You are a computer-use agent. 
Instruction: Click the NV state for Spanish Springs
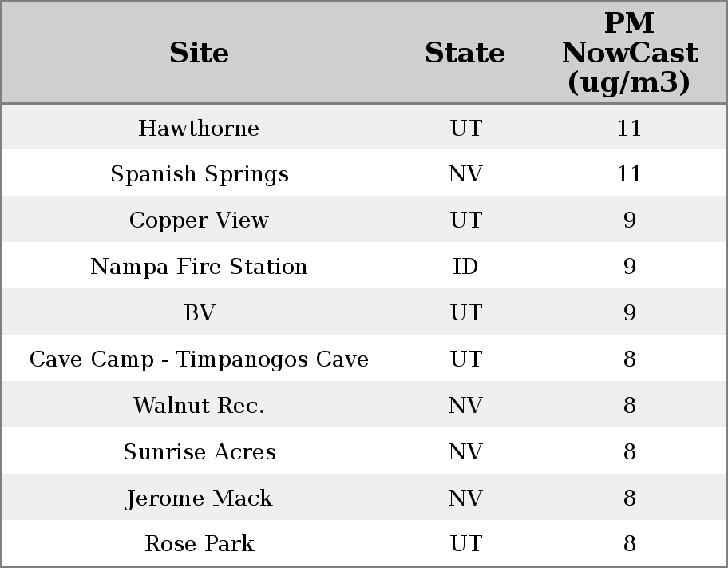click(465, 174)
